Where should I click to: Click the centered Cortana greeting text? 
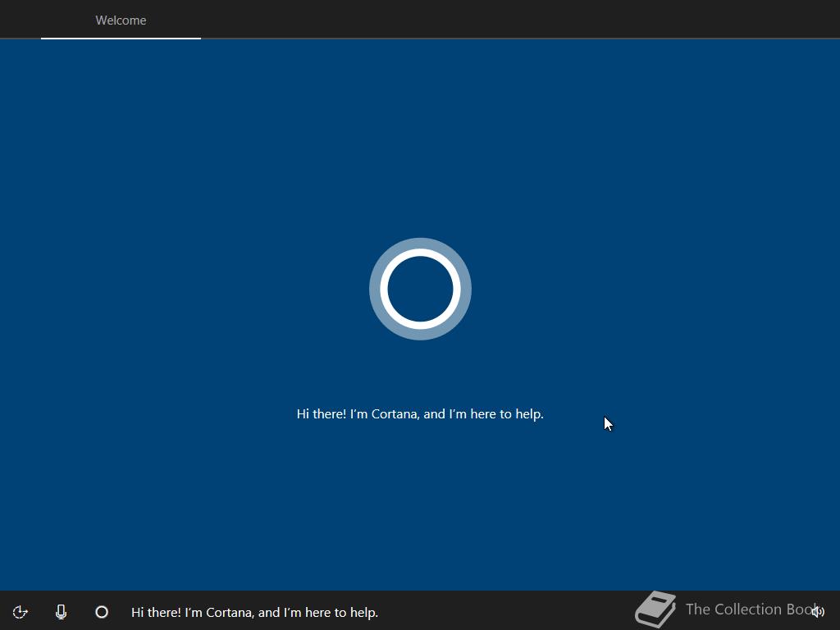coord(420,414)
